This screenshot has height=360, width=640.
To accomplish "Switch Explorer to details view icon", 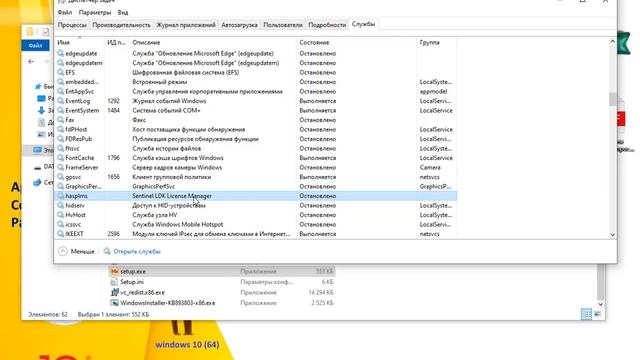I will pyautogui.click(x=586, y=314).
